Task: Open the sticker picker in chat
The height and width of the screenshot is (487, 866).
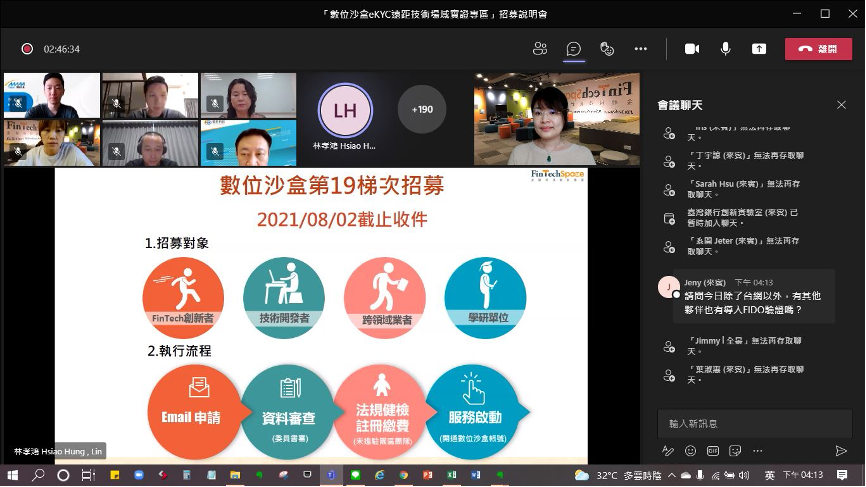Action: coord(735,451)
